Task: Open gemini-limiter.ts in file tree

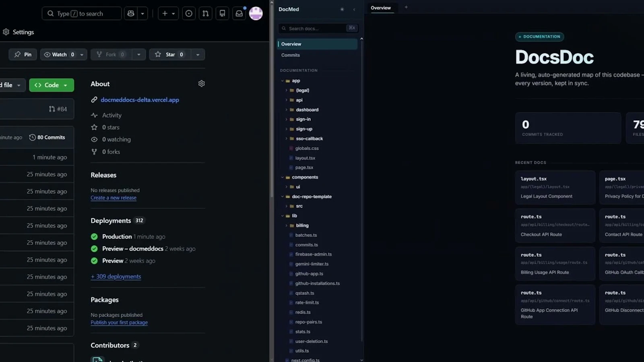Action: (312, 264)
